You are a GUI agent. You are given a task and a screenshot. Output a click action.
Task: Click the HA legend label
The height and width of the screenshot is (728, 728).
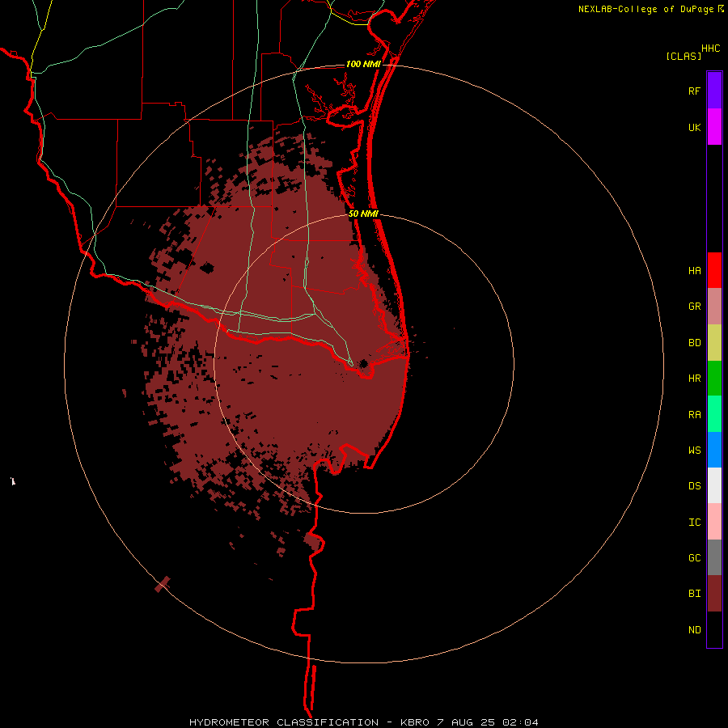pyautogui.click(x=694, y=271)
